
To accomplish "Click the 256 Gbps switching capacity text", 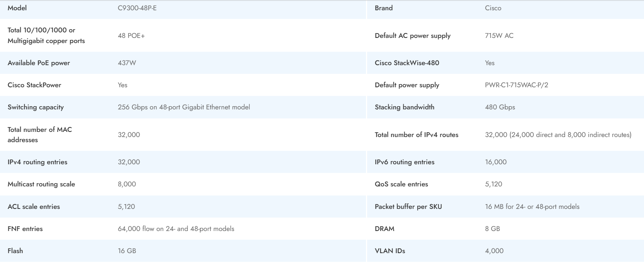I will [x=184, y=107].
